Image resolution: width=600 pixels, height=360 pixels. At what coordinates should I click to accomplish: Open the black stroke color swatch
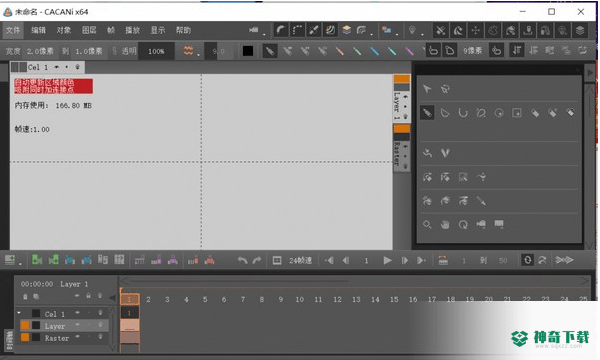(248, 51)
